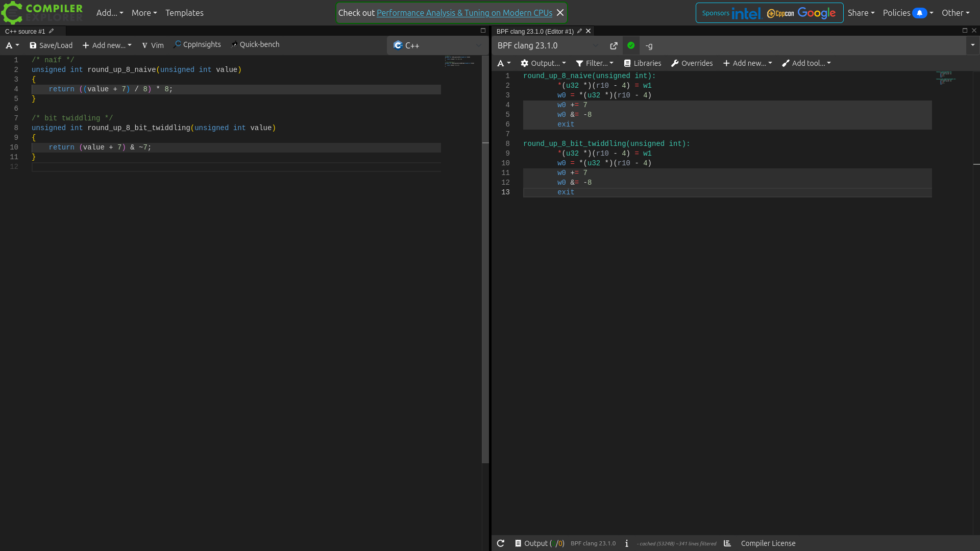This screenshot has width=980, height=551.
Task: Open compiler Add new... dropdown
Action: 747,63
